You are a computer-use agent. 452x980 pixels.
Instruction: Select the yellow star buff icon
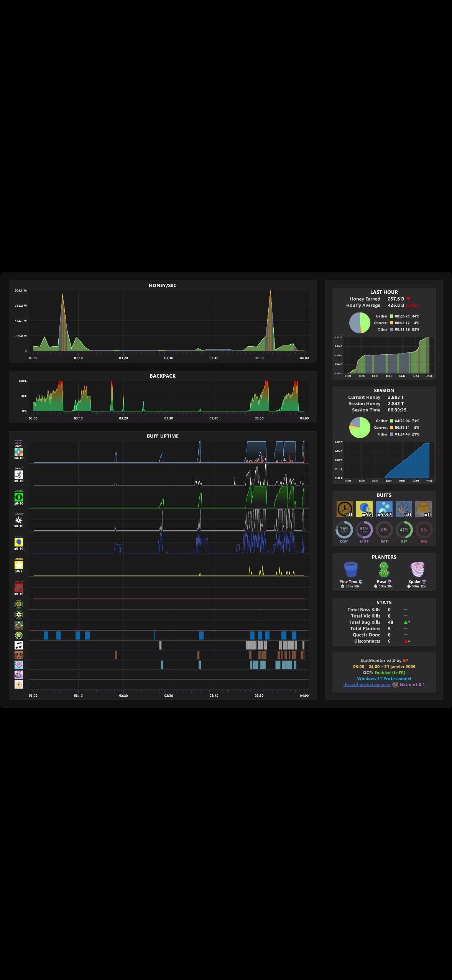click(x=19, y=565)
